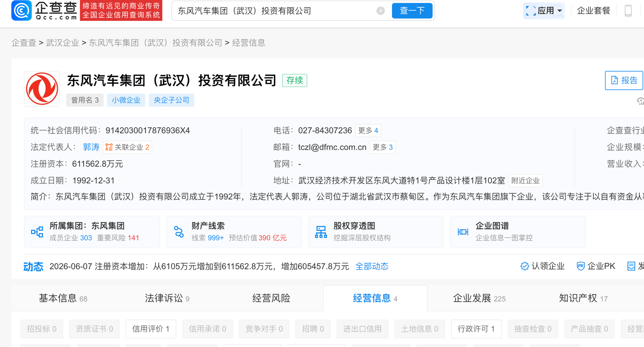View 全部动态 link

(371, 267)
